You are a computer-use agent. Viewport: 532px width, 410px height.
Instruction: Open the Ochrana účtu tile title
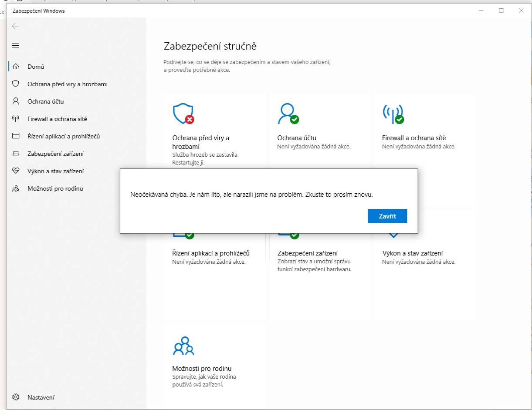pyautogui.click(x=297, y=138)
